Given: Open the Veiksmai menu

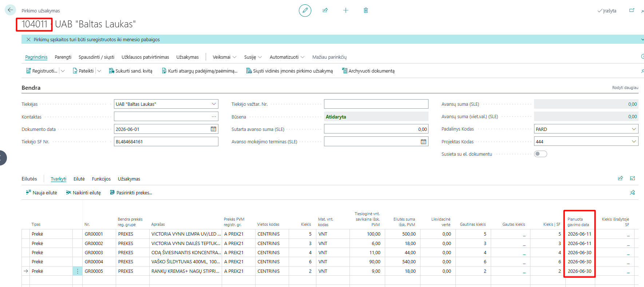Looking at the screenshot, I should (224, 57).
